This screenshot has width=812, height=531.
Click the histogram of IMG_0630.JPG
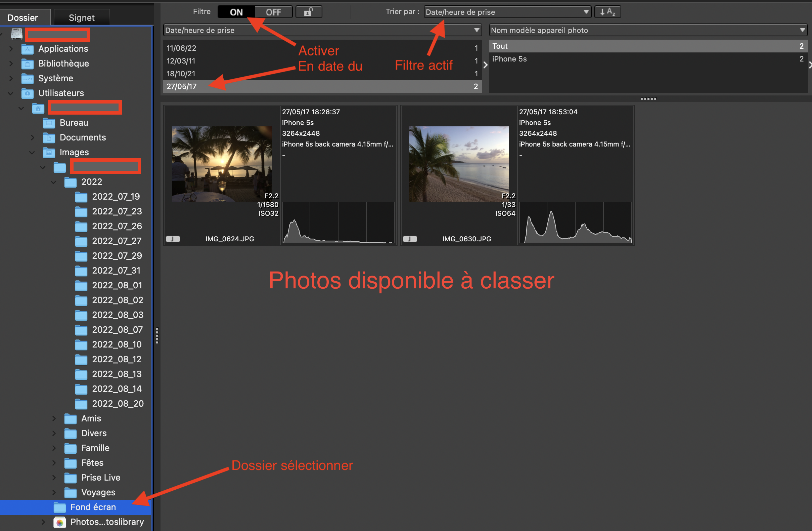[x=575, y=222]
